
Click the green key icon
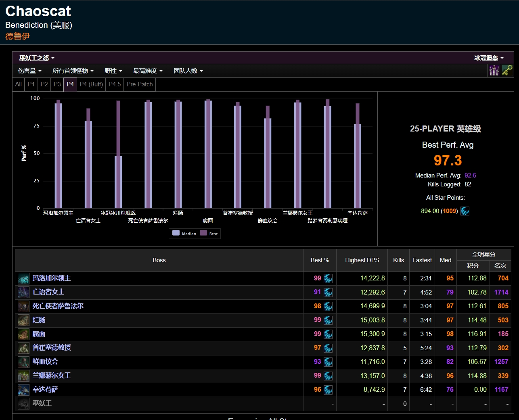[507, 71]
